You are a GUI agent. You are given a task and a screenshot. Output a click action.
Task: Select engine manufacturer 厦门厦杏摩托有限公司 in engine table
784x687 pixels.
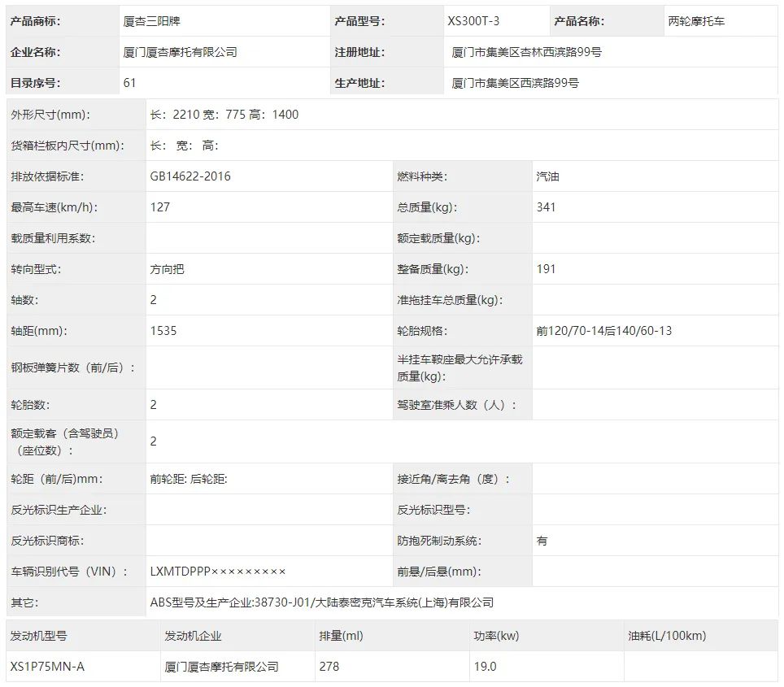[x=221, y=667]
